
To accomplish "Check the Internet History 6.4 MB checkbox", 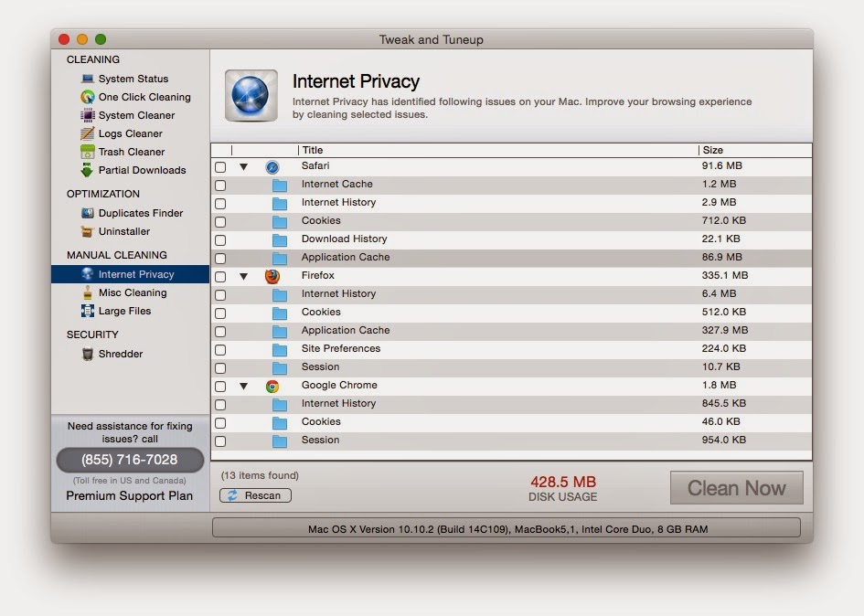I will [220, 295].
